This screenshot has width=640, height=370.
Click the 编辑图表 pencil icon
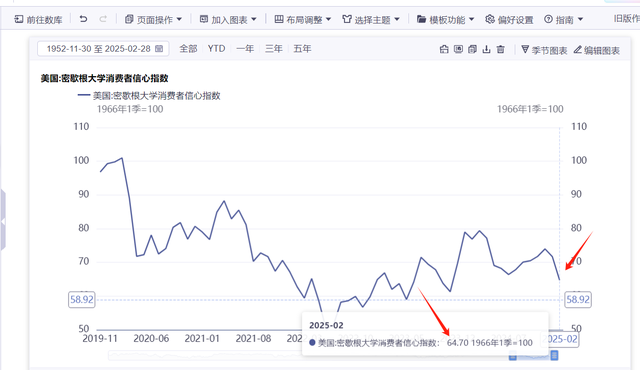click(578, 49)
